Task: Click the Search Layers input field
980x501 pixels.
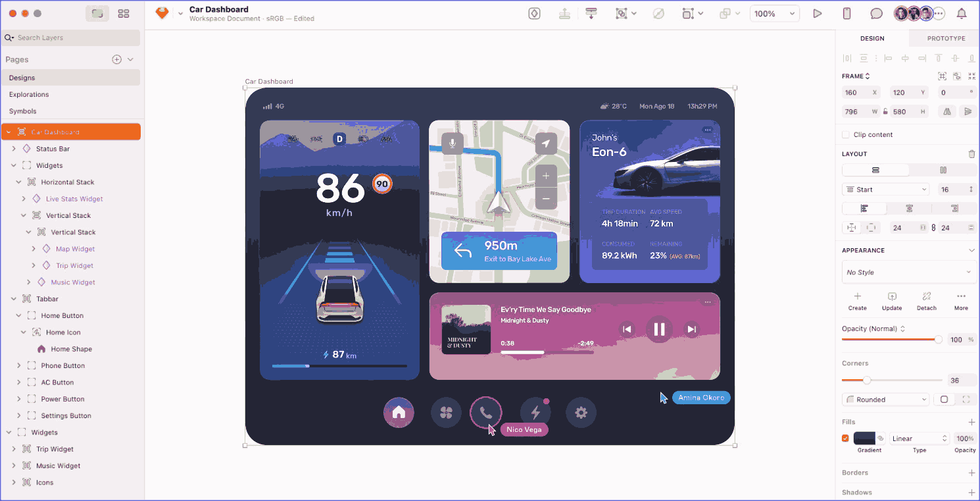Action: click(72, 38)
